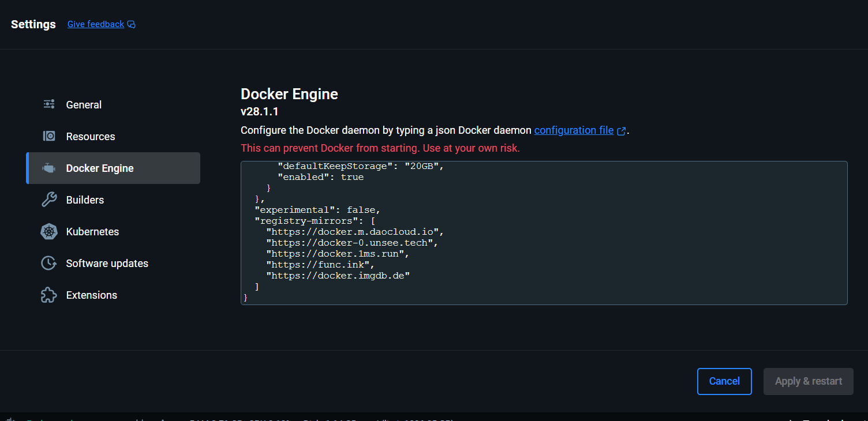Click the red startup risk warning text

click(x=380, y=148)
